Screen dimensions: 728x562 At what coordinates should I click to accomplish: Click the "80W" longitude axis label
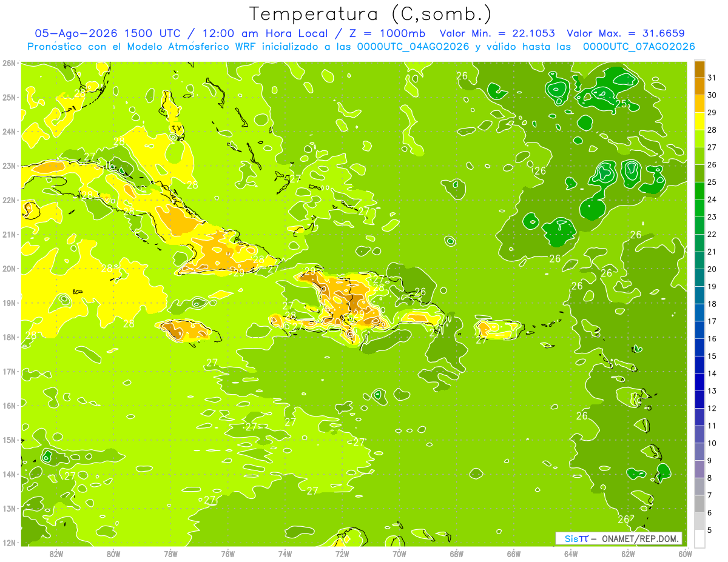[113, 554]
